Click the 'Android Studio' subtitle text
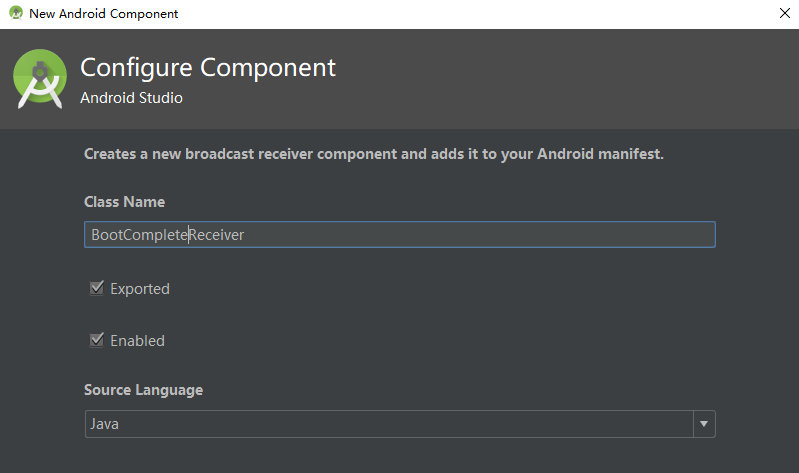 pyautogui.click(x=131, y=98)
